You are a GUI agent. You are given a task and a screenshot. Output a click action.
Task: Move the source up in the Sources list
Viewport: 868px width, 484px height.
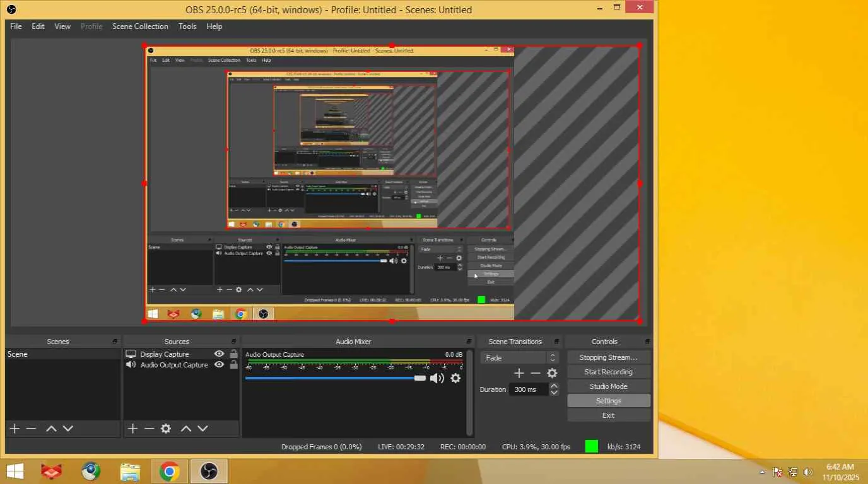(x=186, y=429)
